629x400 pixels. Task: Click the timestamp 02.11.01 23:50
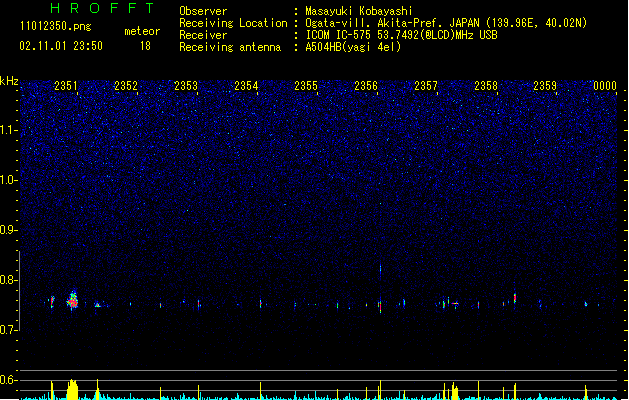click(61, 46)
